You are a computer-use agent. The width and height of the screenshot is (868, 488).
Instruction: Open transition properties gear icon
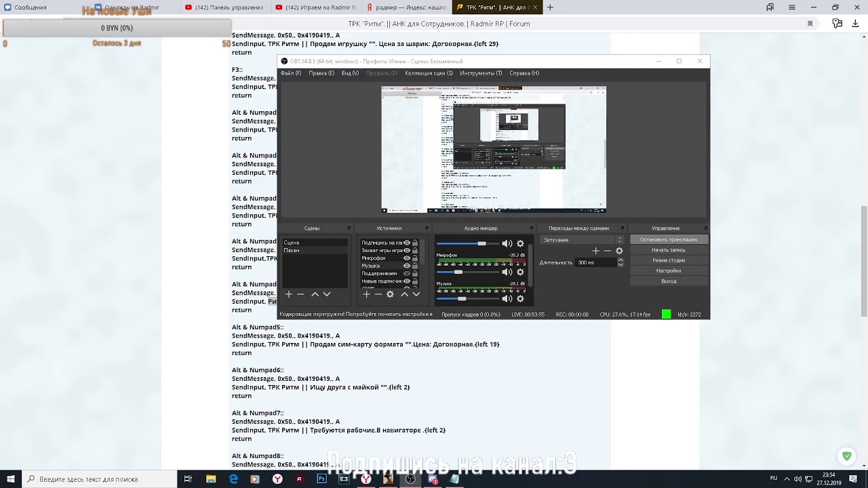tap(619, 251)
